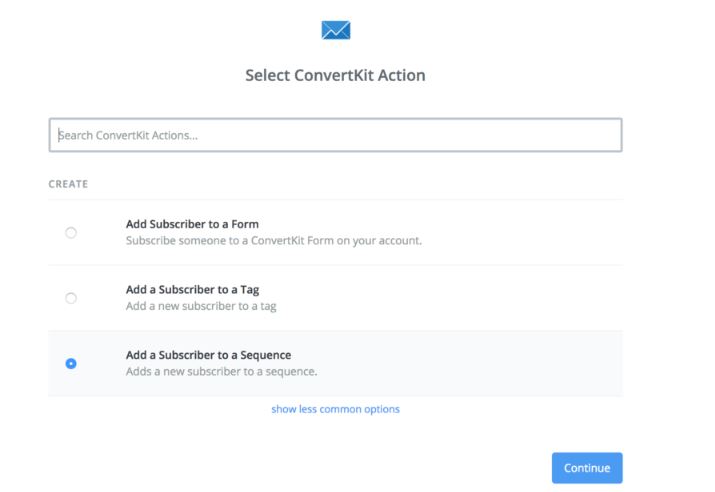
Task: Click the 'Add a Subscriber to a Sequence' title
Action: coord(208,355)
